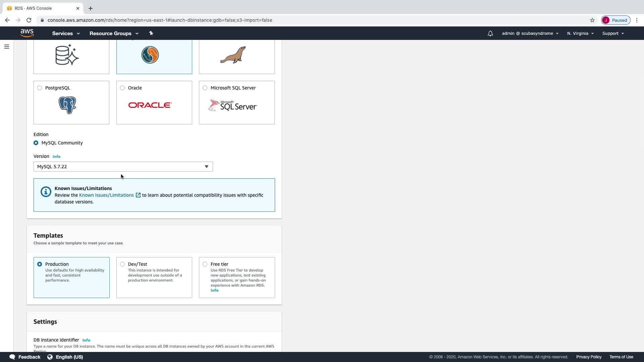The image size is (644, 362).
Task: Open the MySQL 5.7.22 version dropdown
Action: point(123,167)
